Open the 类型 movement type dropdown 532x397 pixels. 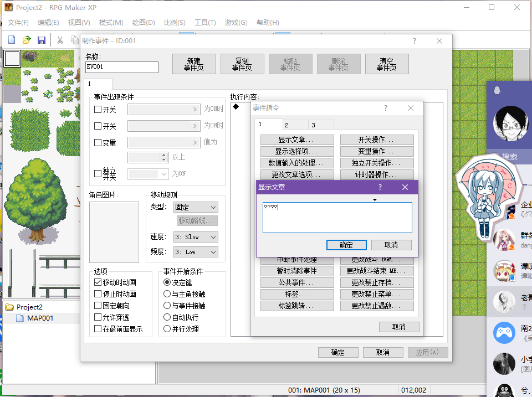pyautogui.click(x=196, y=207)
